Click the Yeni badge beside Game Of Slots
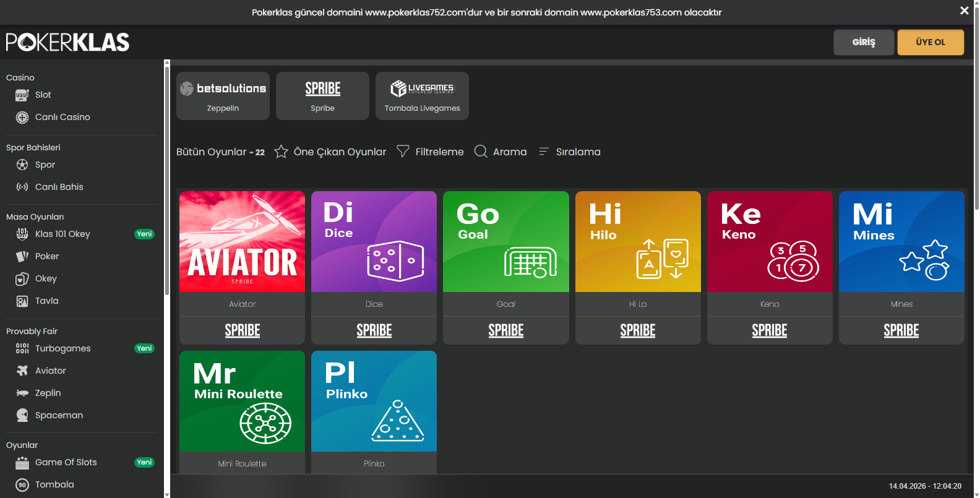980x498 pixels. coord(144,462)
